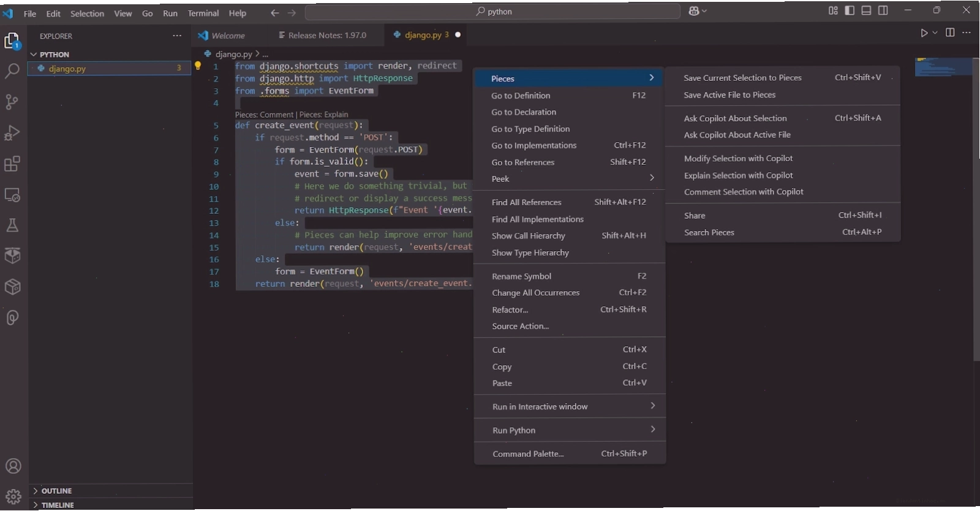
Task: Open the Remote Explorer view
Action: pos(12,195)
